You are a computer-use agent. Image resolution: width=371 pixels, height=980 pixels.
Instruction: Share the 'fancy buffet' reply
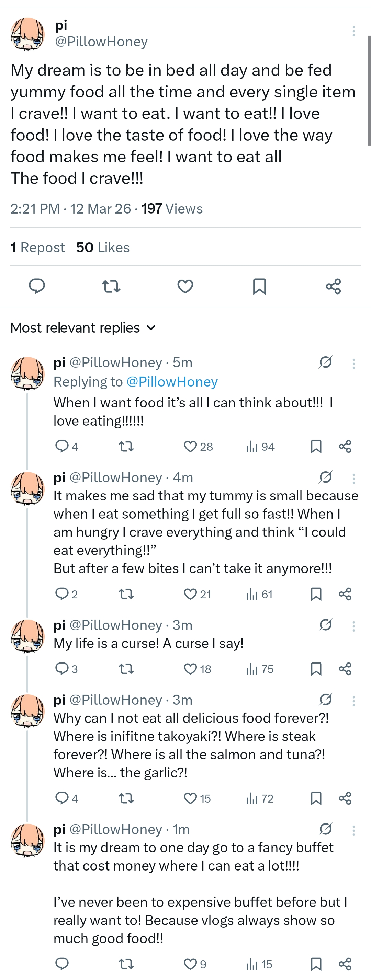click(345, 964)
